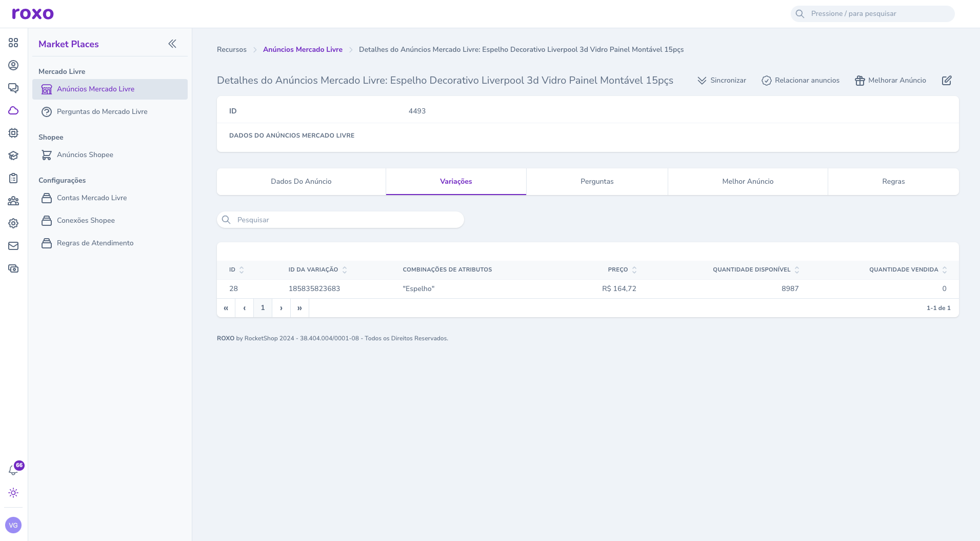Click available quantity 8987 cell
The height and width of the screenshot is (541, 980).
pos(790,288)
